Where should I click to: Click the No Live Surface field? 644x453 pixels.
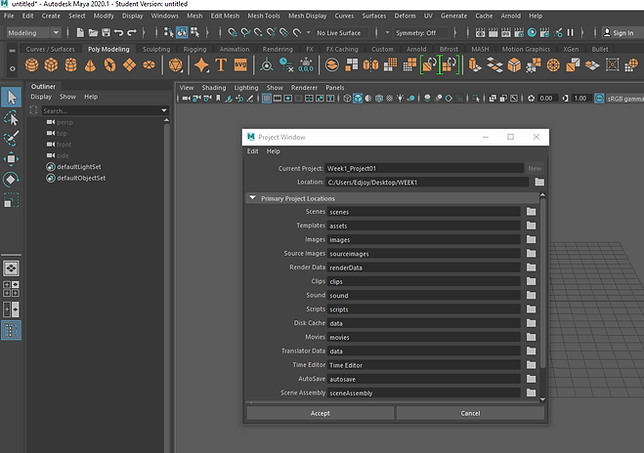point(340,33)
